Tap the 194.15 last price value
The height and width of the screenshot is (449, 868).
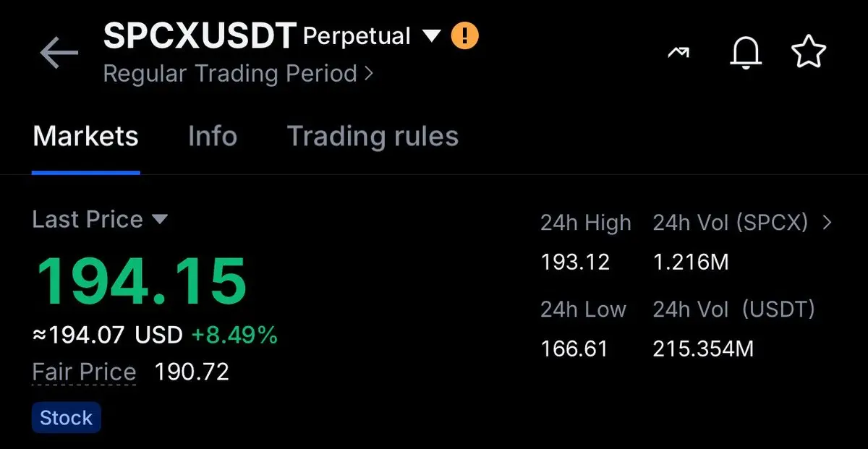pyautogui.click(x=141, y=281)
